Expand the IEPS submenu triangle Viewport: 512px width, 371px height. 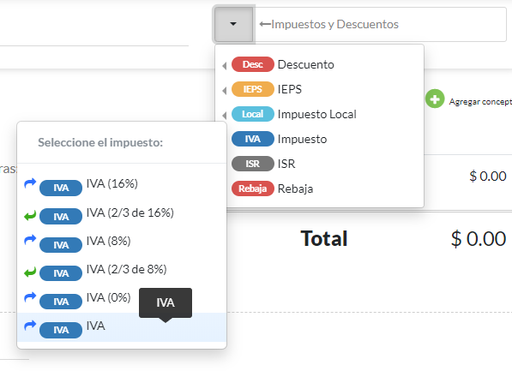coord(225,90)
